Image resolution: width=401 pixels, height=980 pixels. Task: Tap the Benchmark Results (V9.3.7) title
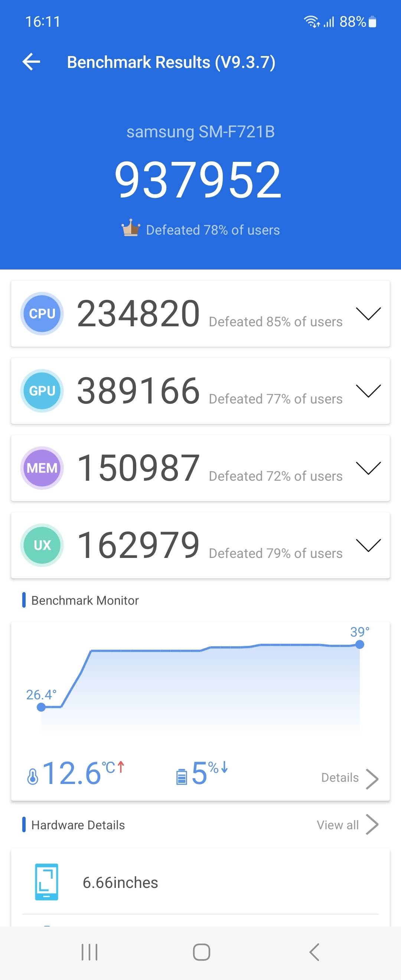coord(171,62)
